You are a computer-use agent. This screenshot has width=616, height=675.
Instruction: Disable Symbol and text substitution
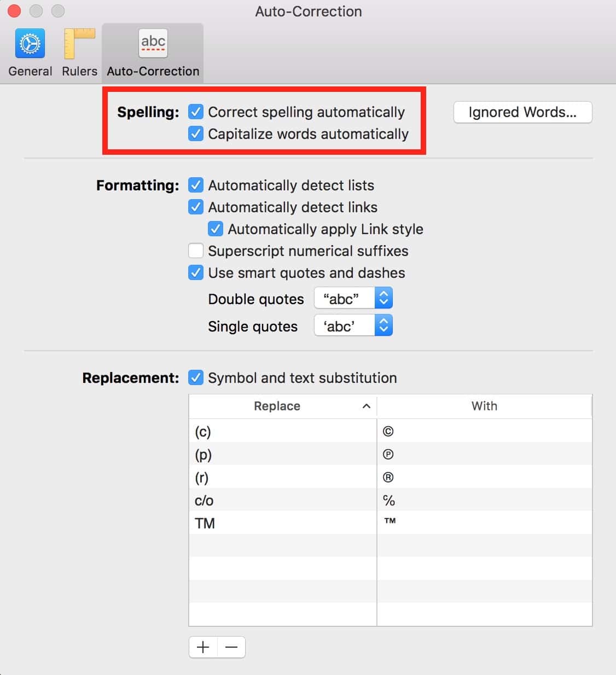pos(196,378)
